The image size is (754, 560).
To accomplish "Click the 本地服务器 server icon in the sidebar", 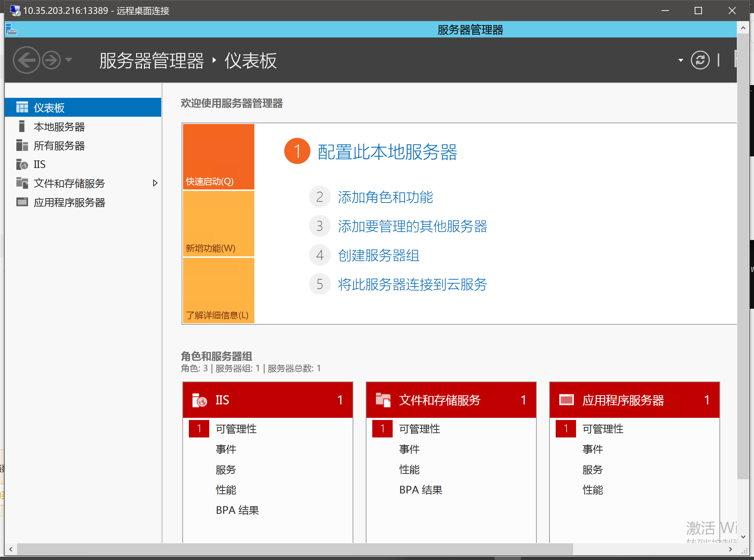I will [x=22, y=127].
